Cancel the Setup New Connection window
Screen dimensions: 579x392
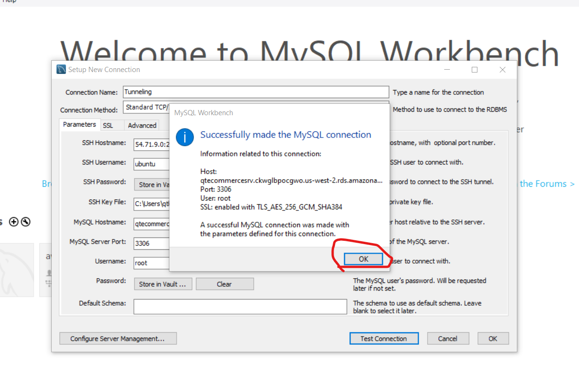tap(448, 338)
